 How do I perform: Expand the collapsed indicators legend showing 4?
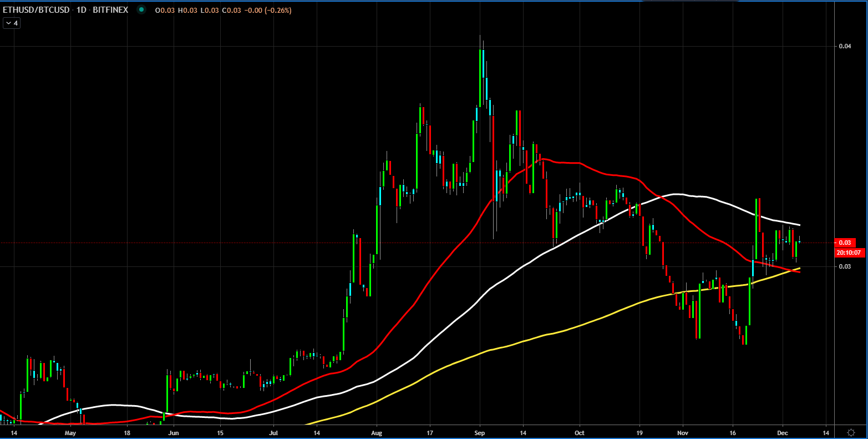point(12,23)
